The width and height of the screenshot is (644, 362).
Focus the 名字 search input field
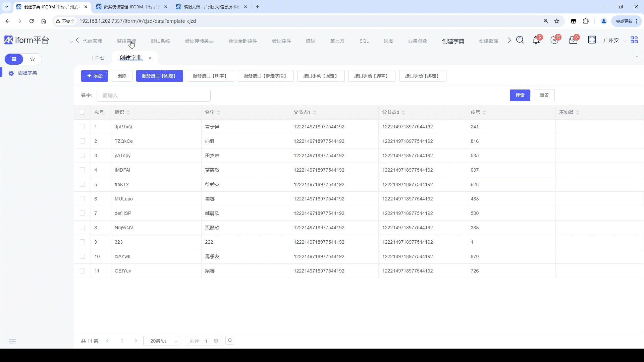(154, 96)
